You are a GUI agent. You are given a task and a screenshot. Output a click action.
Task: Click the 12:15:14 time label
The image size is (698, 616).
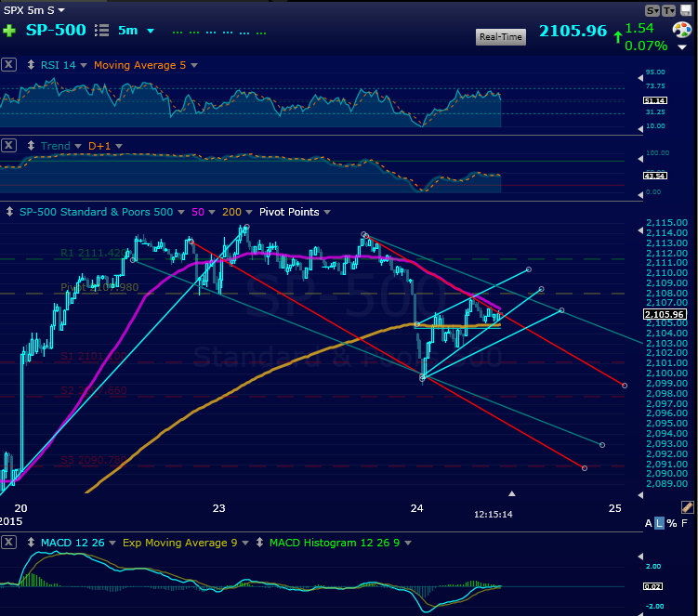pyautogui.click(x=494, y=515)
